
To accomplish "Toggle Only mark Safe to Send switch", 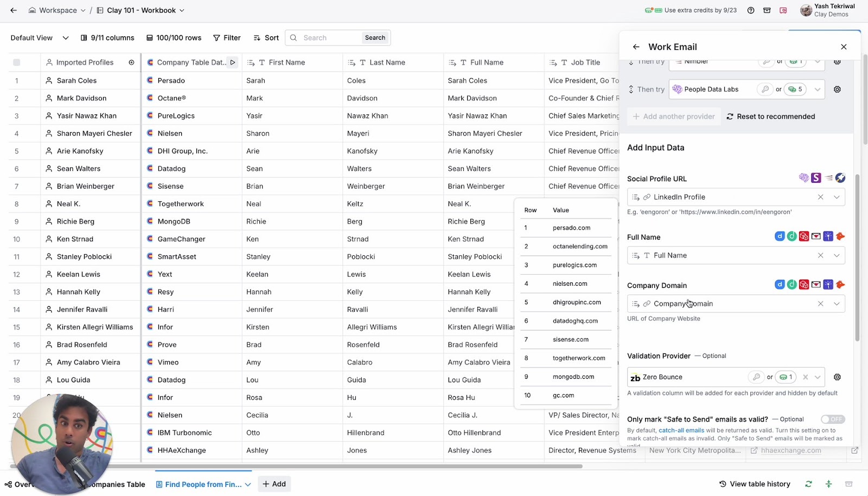I will [833, 419].
